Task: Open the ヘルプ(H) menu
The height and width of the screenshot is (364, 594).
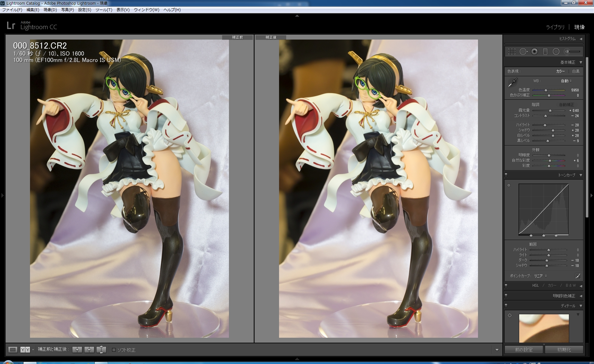Action: [172, 10]
